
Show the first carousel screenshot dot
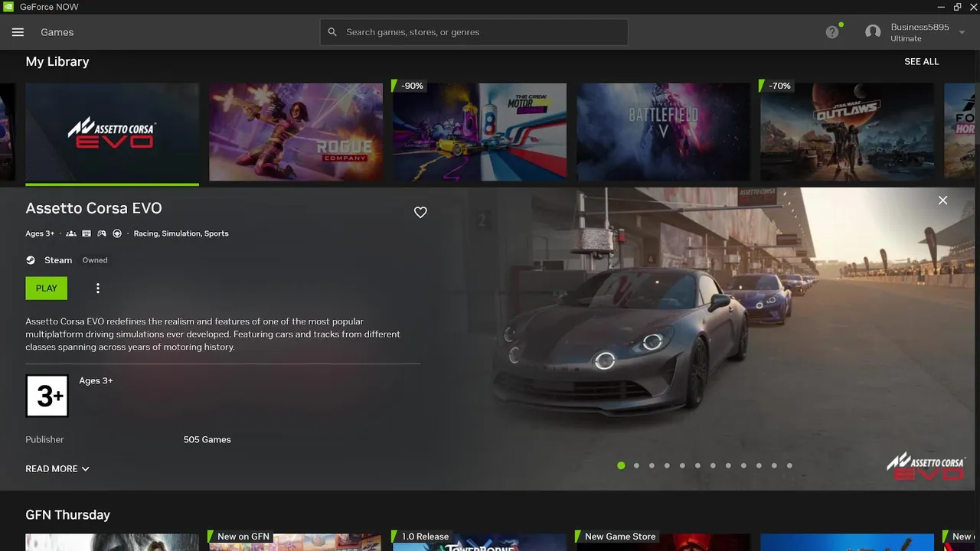tap(621, 465)
